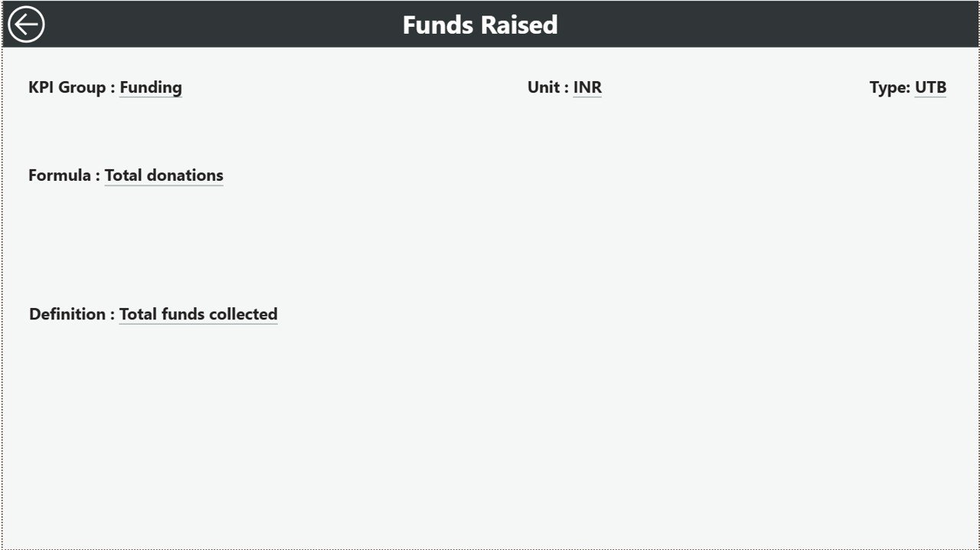Click the word donations in the formula

coord(185,175)
